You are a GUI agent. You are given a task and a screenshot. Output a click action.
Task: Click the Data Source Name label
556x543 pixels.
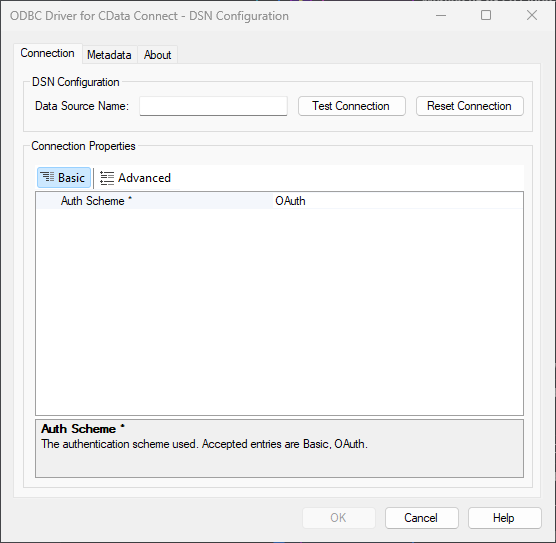(x=82, y=106)
